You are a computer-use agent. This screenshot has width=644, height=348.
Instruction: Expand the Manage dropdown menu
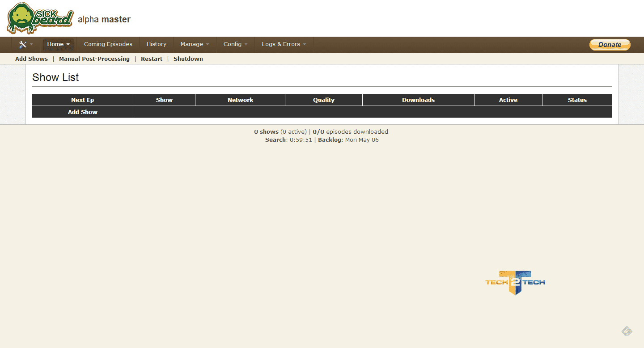pyautogui.click(x=195, y=44)
